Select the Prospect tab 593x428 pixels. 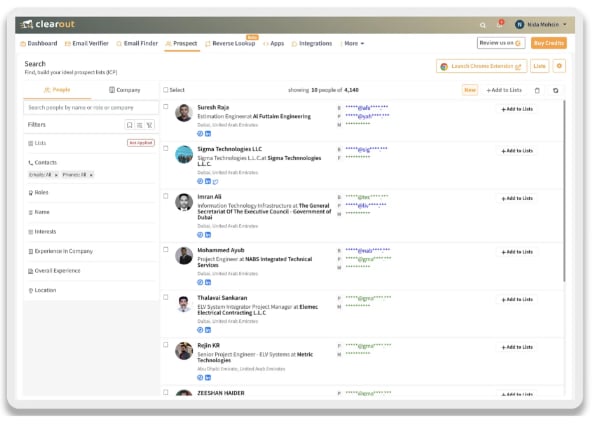[182, 43]
